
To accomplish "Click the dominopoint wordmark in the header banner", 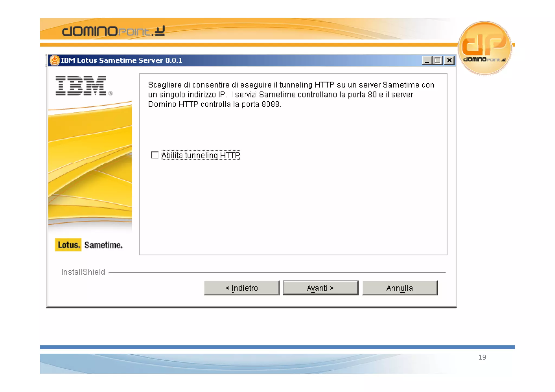I will 113,31.
